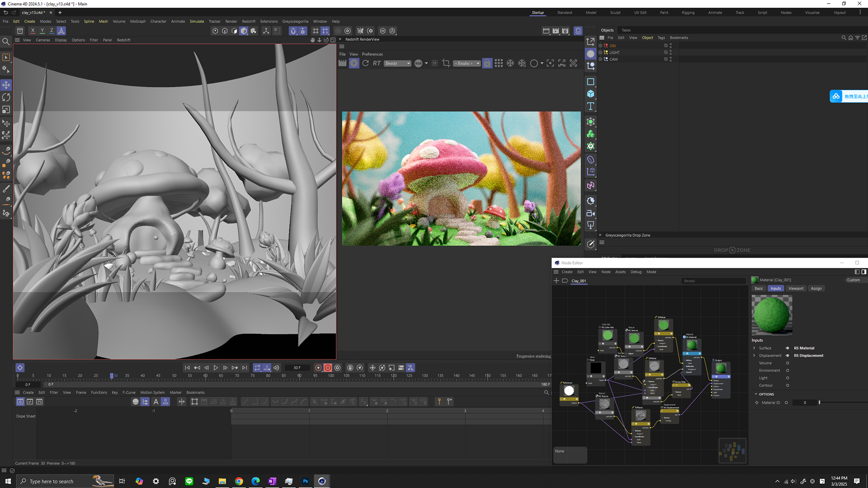
Task: Toggle X axis lock button
Action: point(33,31)
